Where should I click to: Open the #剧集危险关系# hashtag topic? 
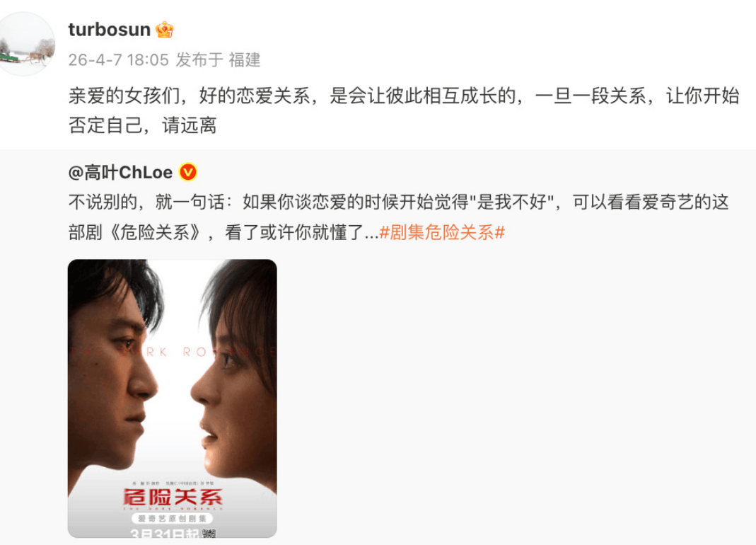[442, 233]
